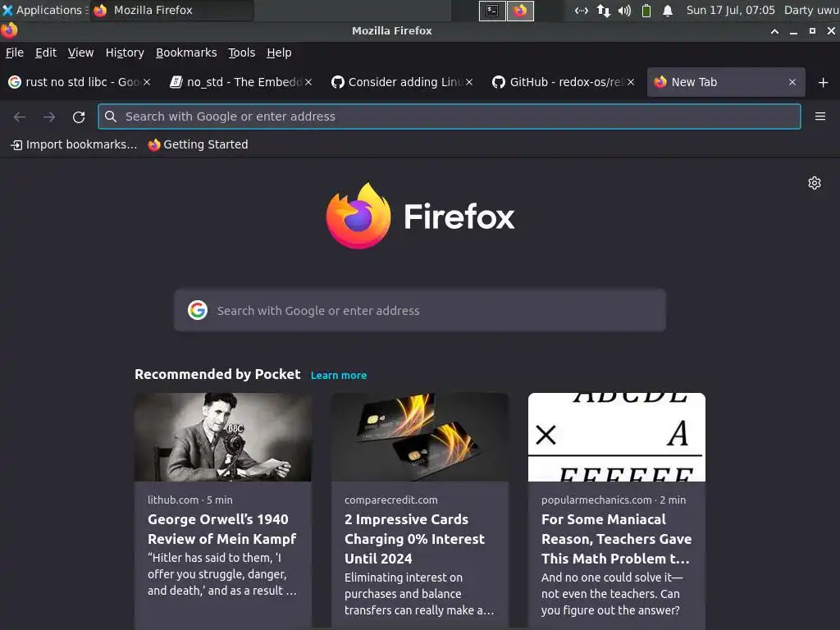This screenshot has width=840, height=630.
Task: Close the 'GitHub - redox-os' tab
Action: pyautogui.click(x=631, y=82)
